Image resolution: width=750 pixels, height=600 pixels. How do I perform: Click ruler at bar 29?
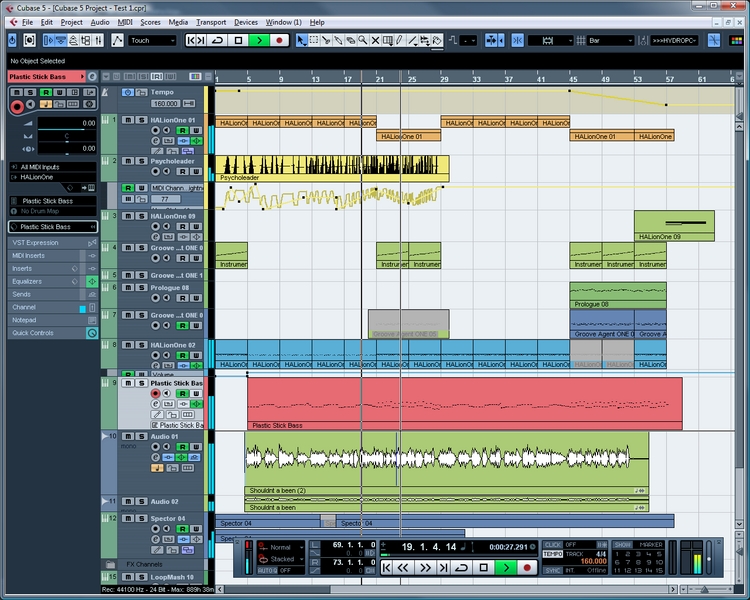point(444,79)
